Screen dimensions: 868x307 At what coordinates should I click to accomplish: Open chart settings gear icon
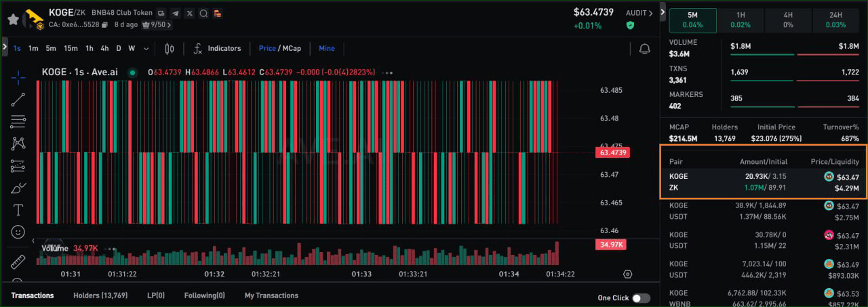627,274
